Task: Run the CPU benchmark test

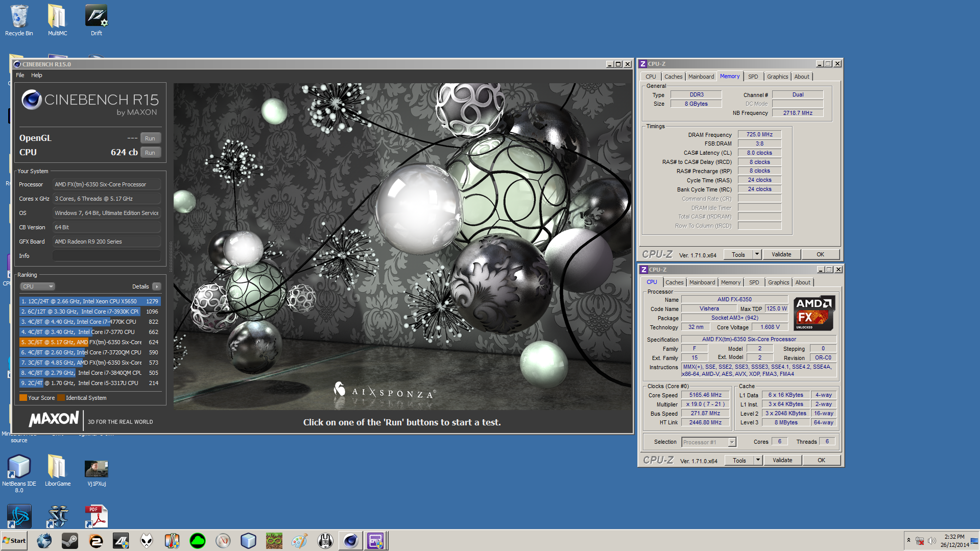Action: tap(150, 153)
